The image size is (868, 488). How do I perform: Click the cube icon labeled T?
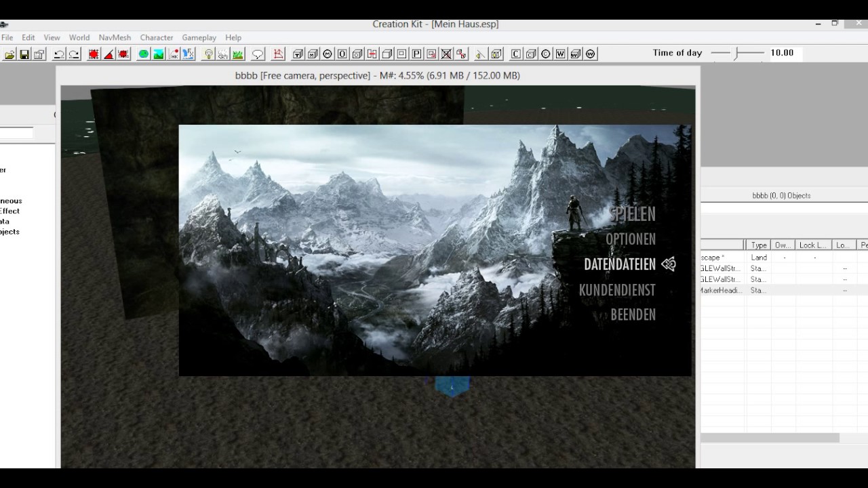(298, 54)
